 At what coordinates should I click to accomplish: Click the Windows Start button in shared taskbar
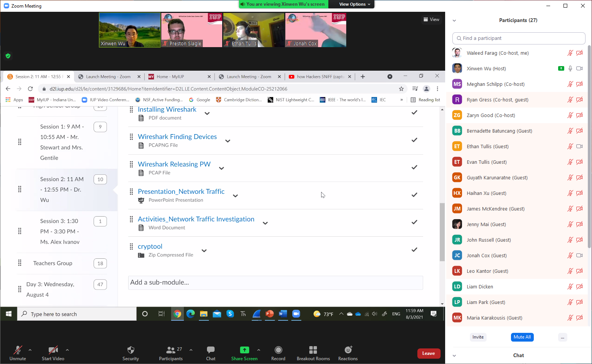(9, 314)
